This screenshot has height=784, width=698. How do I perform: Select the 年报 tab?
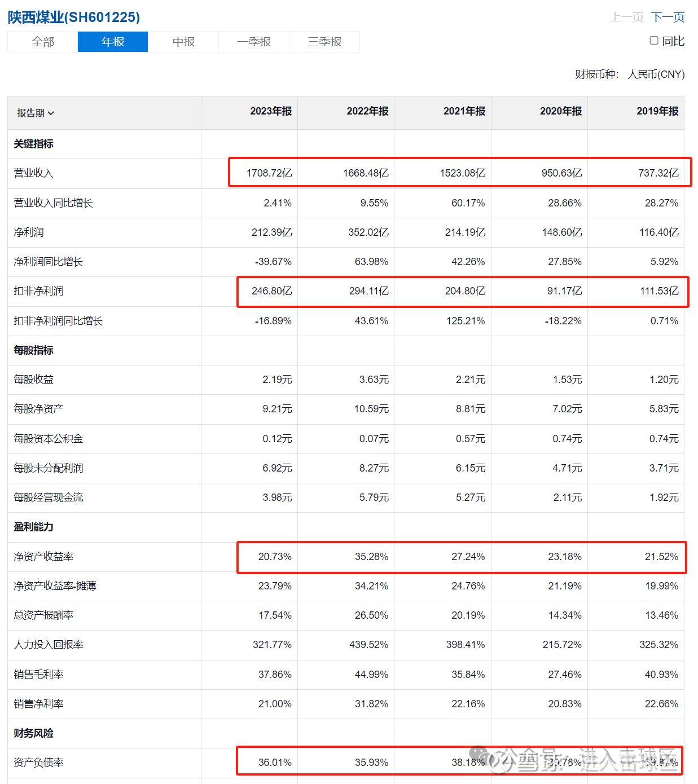tap(113, 42)
